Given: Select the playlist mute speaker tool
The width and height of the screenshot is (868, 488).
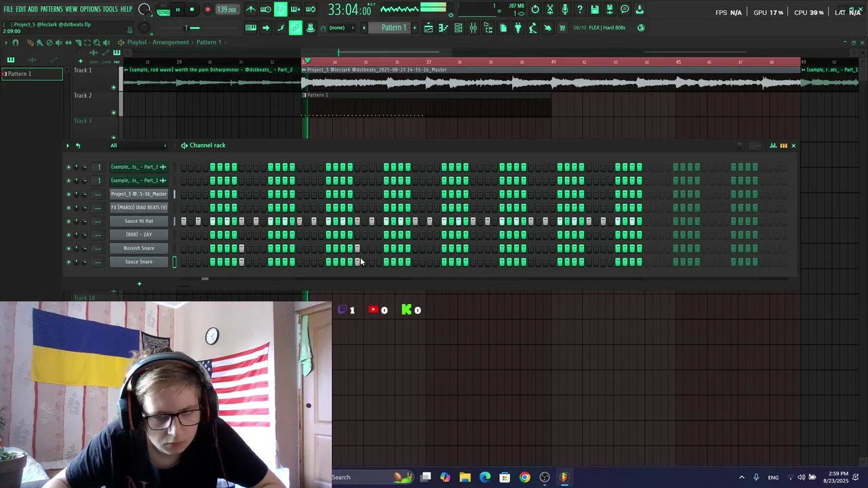Looking at the screenshot, I should [58, 42].
